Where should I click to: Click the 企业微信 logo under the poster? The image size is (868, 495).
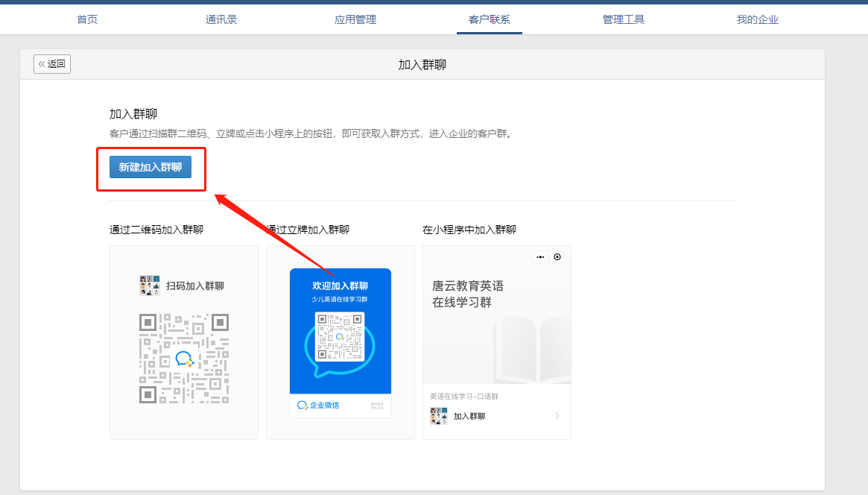[318, 406]
